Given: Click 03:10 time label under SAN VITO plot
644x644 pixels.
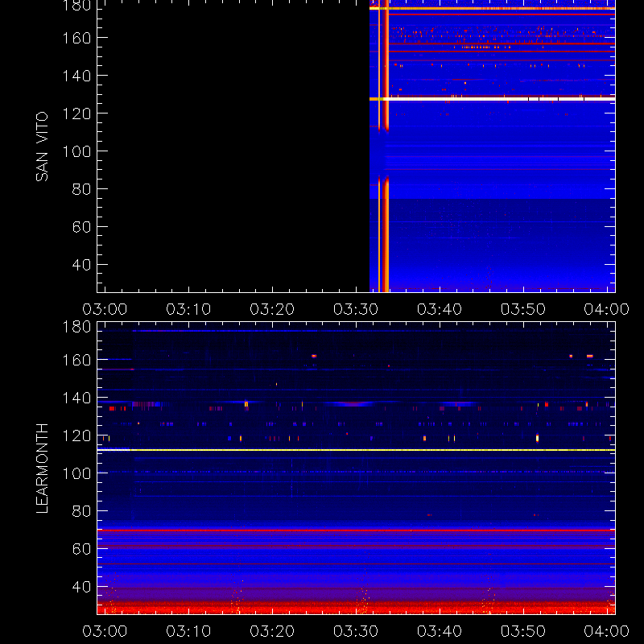Looking at the screenshot, I should [188, 309].
